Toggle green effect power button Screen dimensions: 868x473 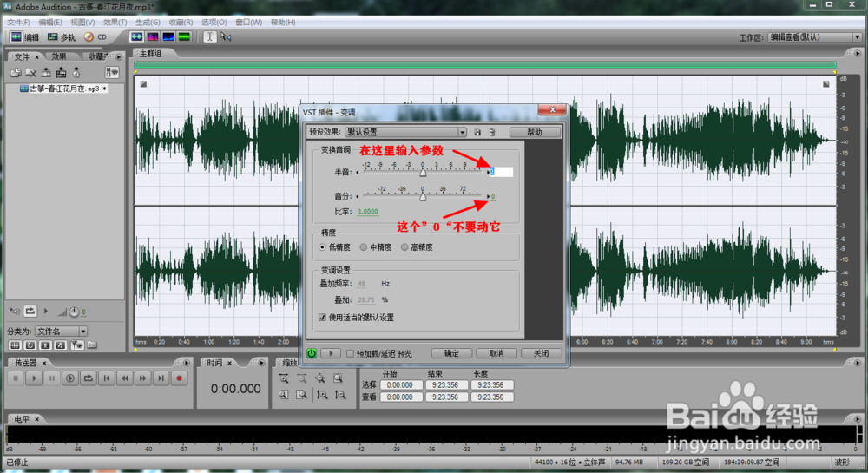click(312, 353)
